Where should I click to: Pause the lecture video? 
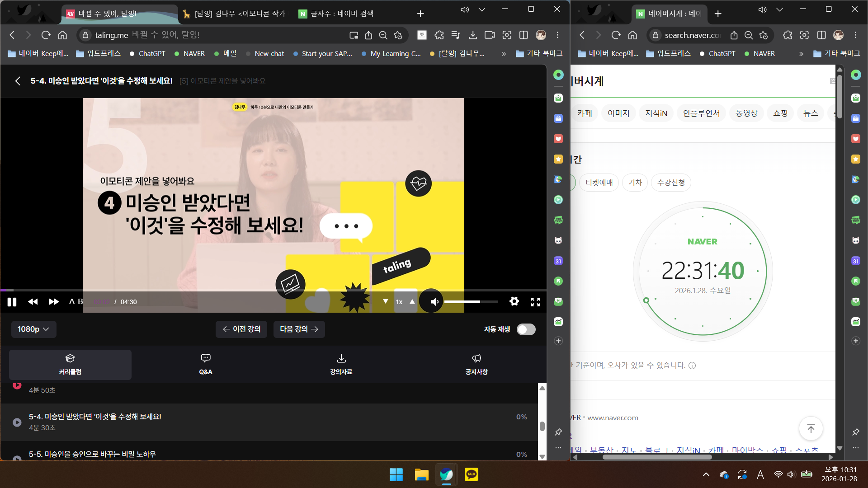tap(12, 302)
